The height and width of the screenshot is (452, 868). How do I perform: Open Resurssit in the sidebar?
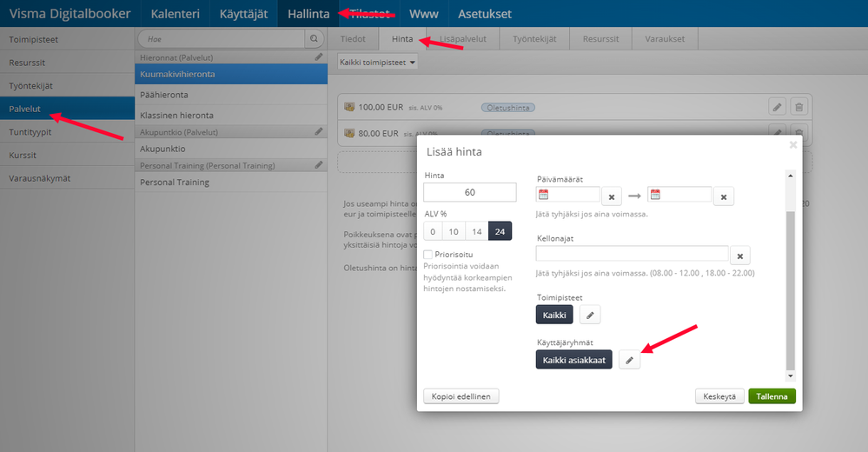click(x=67, y=63)
